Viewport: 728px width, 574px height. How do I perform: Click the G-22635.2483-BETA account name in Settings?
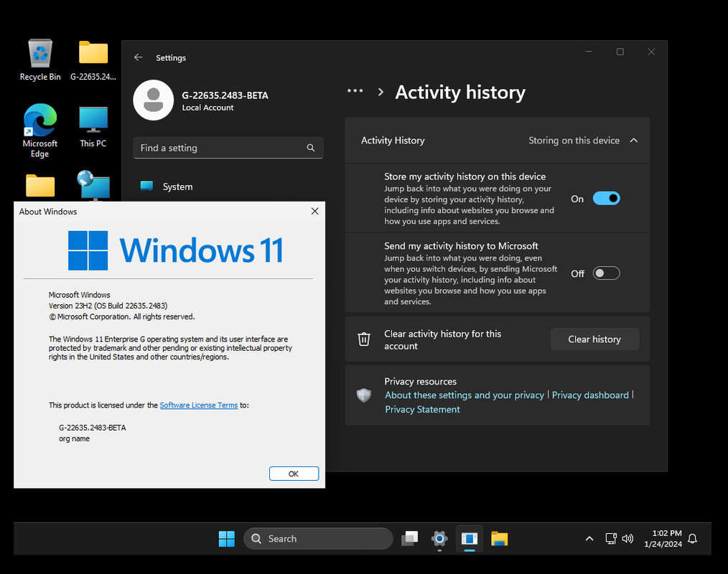pyautogui.click(x=225, y=95)
